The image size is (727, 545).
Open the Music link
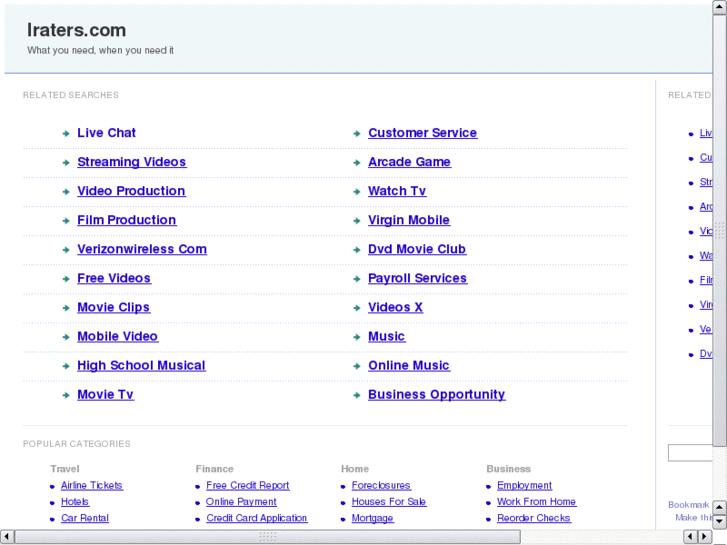(387, 337)
